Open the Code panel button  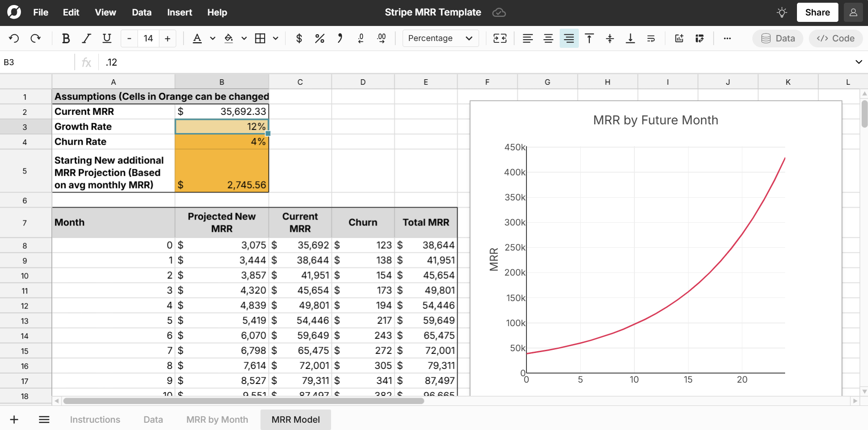click(836, 38)
